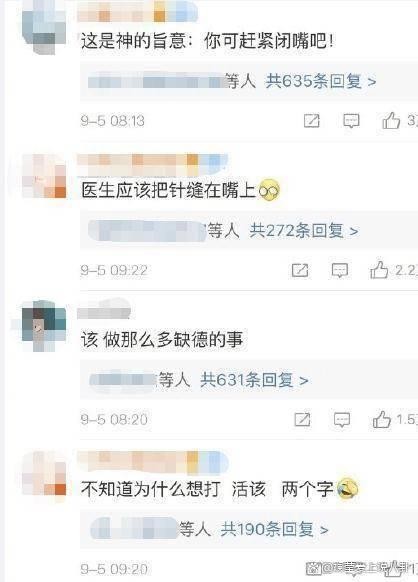Expand the 共190条回复 replies
Image resolution: width=418 pixels, height=582 pixels.
click(274, 529)
